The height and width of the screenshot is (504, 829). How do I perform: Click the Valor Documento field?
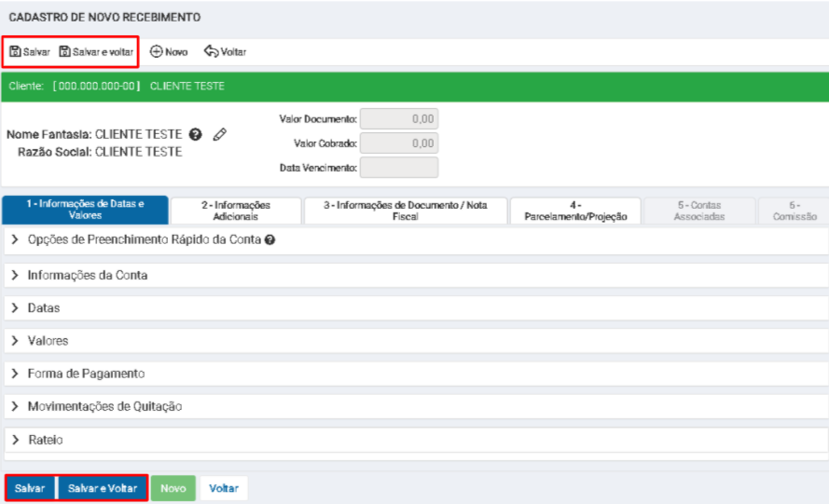[x=399, y=119]
